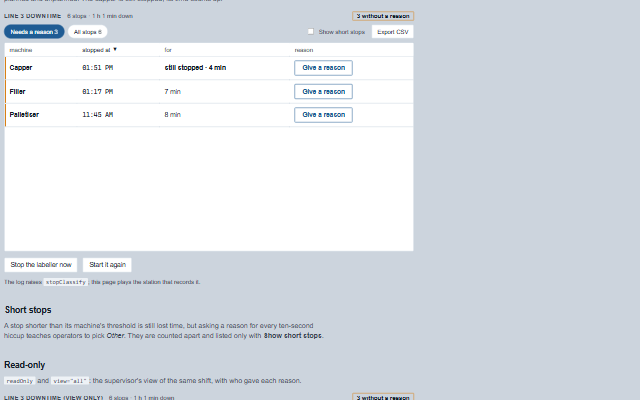
Task: Select the Capper machine row name
Action: click(21, 68)
